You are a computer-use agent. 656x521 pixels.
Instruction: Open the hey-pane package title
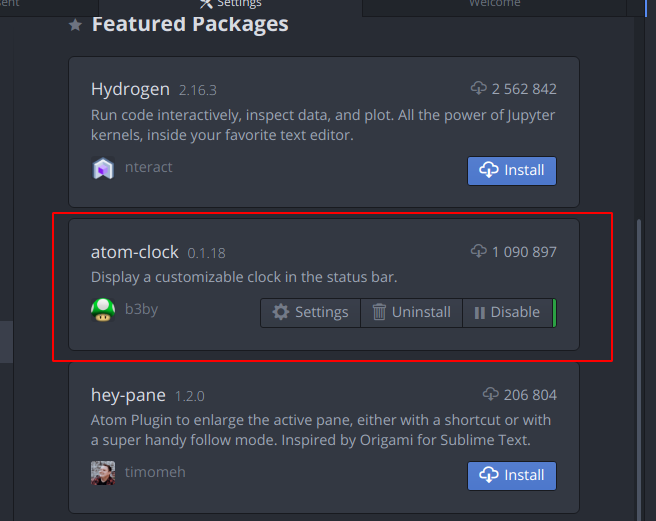[x=128, y=395]
